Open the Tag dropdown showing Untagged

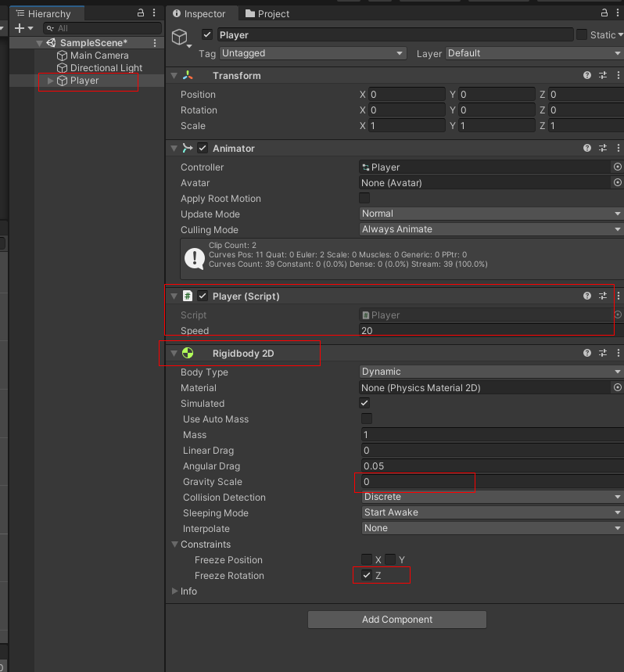[x=313, y=53]
